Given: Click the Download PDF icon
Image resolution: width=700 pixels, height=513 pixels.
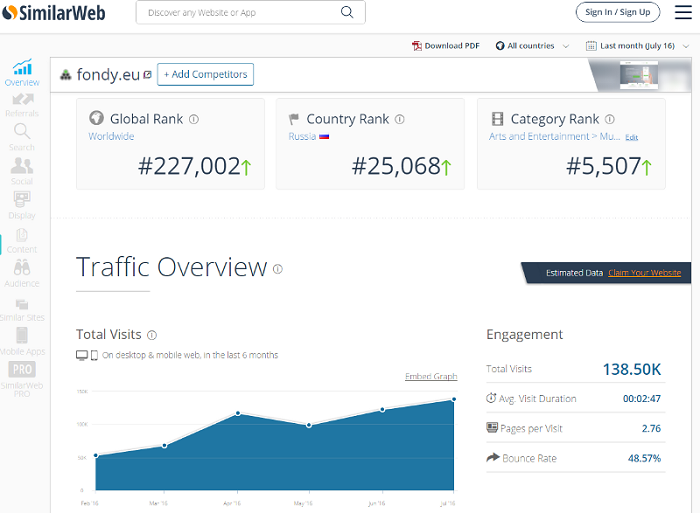Looking at the screenshot, I should (x=417, y=46).
